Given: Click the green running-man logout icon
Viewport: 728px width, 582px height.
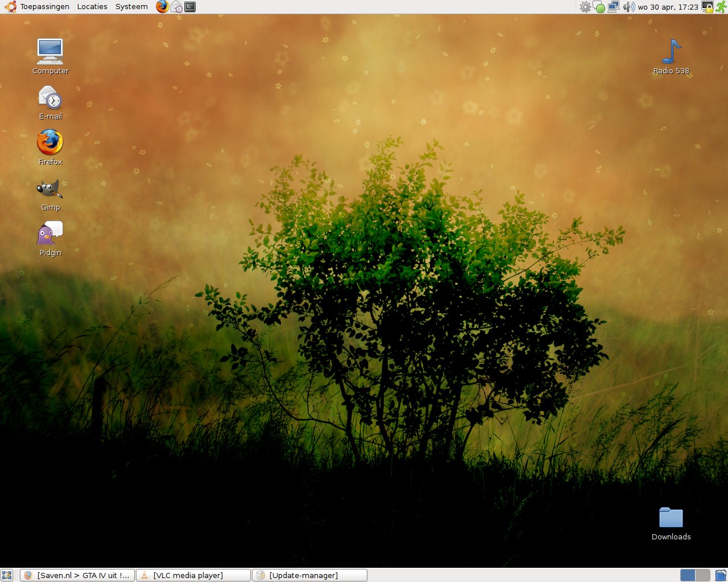Looking at the screenshot, I should (721, 7).
